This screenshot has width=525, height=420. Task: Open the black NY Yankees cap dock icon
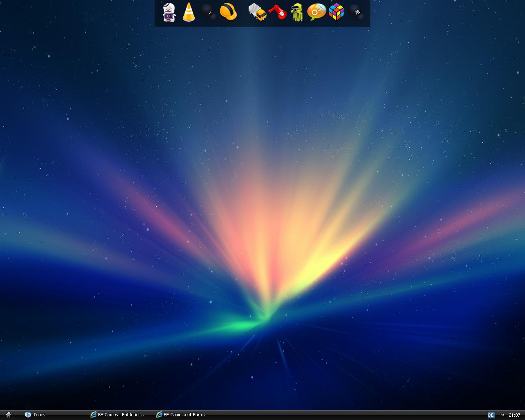click(356, 12)
